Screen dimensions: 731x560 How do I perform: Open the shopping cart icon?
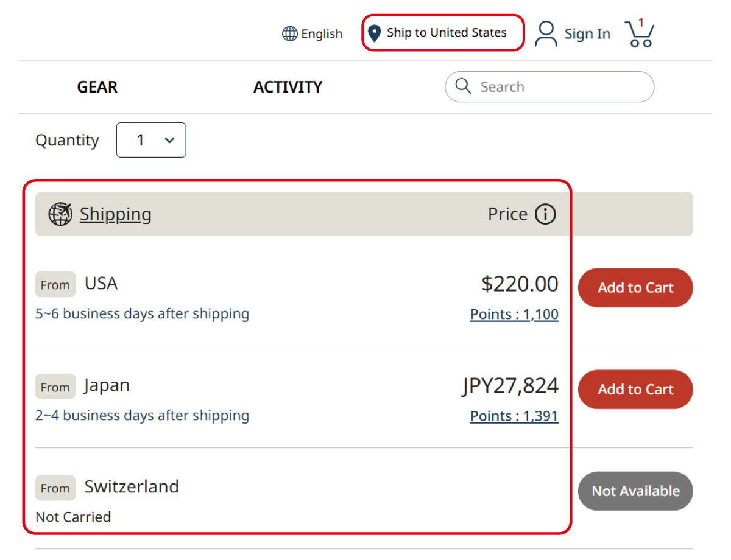[x=639, y=34]
